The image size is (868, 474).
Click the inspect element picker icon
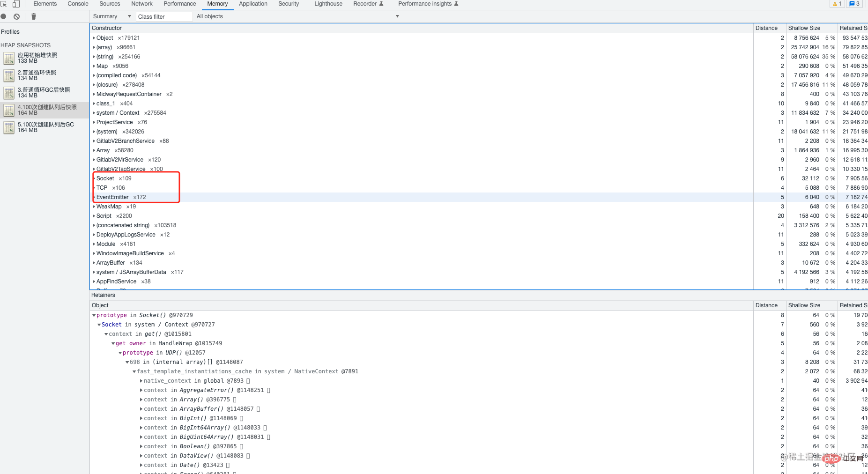[x=4, y=4]
